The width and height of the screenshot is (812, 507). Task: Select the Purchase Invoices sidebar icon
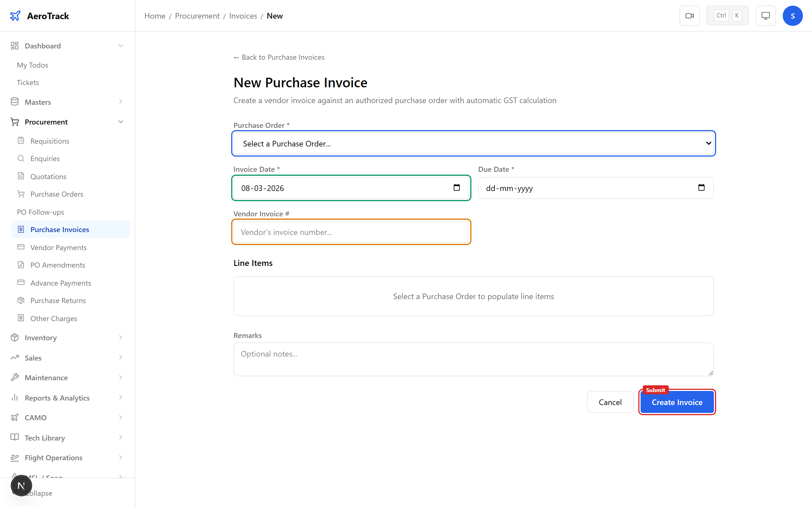(21, 229)
